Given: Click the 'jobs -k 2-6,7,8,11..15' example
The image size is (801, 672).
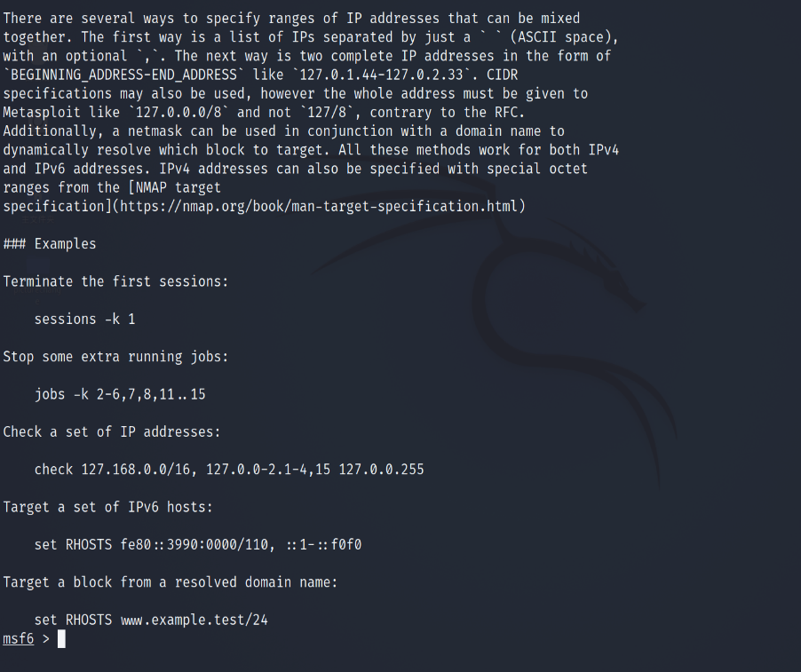Looking at the screenshot, I should (120, 394).
